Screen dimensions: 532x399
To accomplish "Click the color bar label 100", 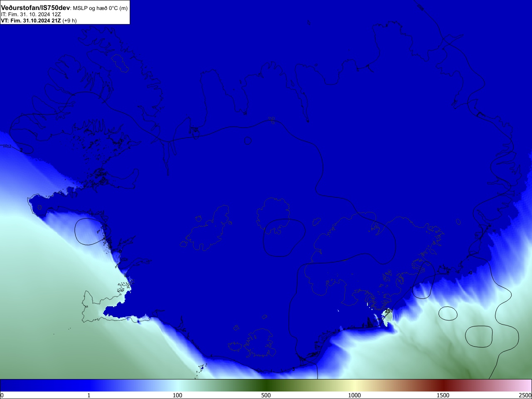I will tap(177, 395).
